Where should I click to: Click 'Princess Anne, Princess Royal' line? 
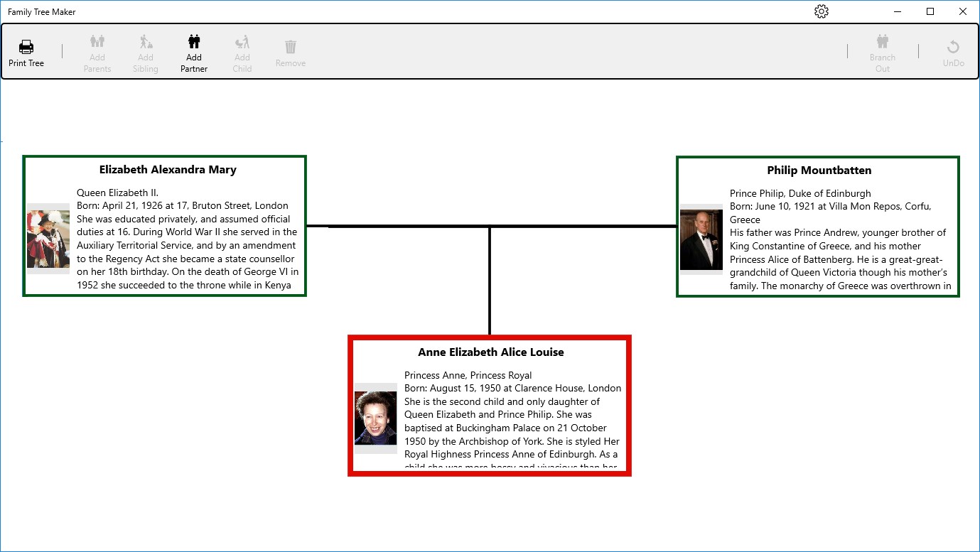(x=468, y=375)
